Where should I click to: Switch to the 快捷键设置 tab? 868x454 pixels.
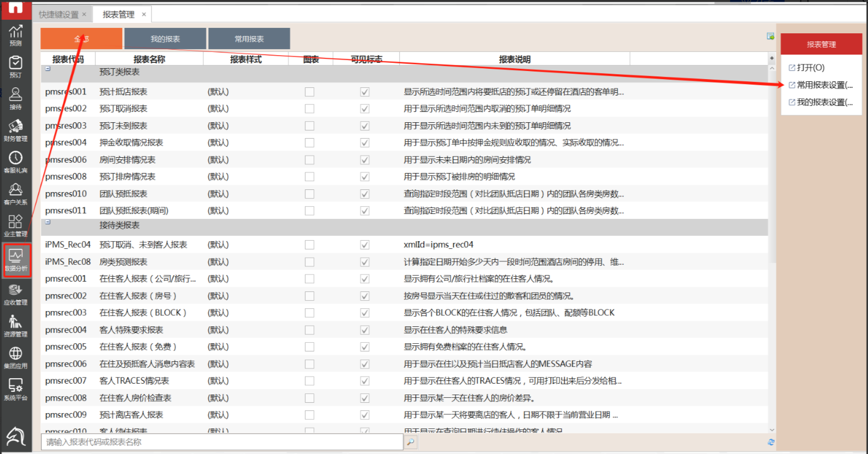coord(58,15)
